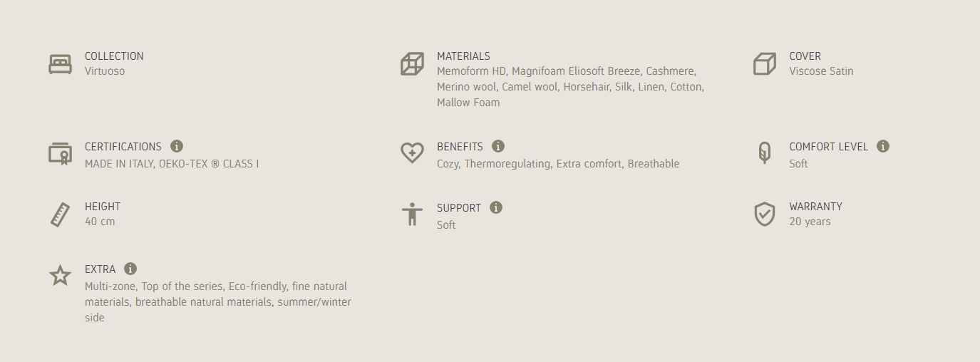This screenshot has height=362, width=980.
Task: Click the Virtuoso collection name
Action: click(105, 71)
